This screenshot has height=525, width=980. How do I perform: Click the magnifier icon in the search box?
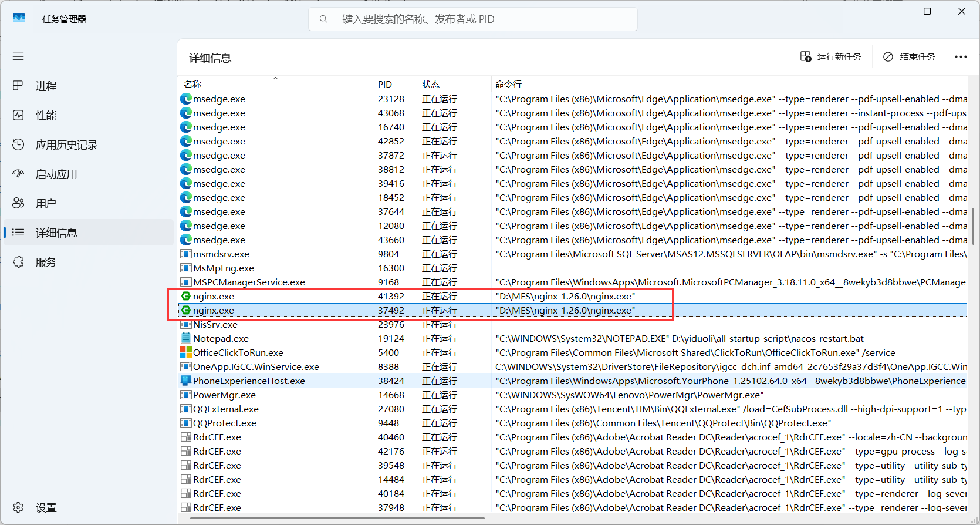coord(323,19)
